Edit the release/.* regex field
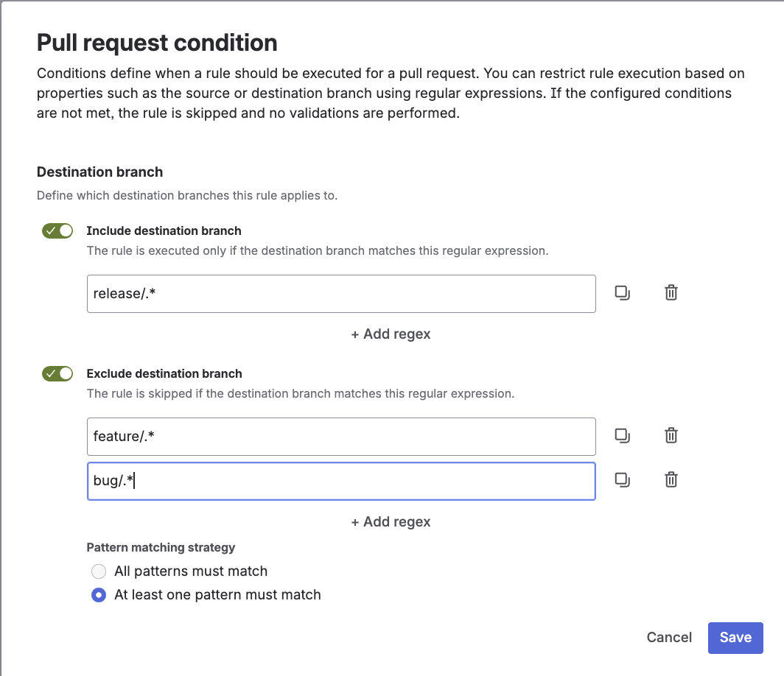784x676 pixels. (x=341, y=294)
